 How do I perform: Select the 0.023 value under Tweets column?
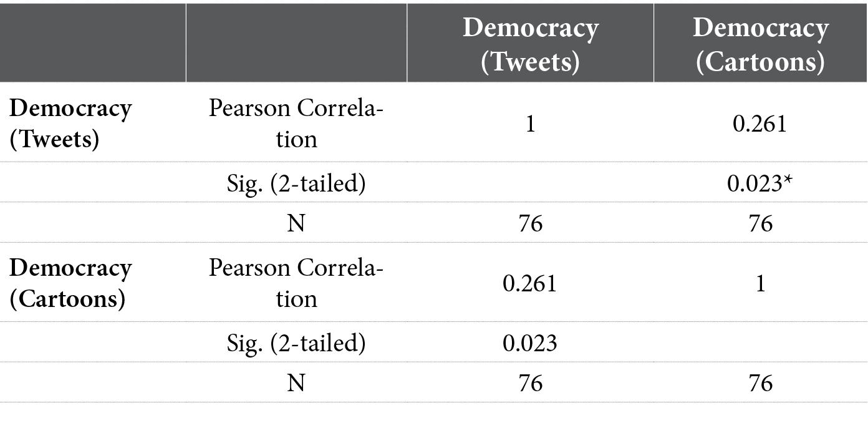tap(530, 343)
